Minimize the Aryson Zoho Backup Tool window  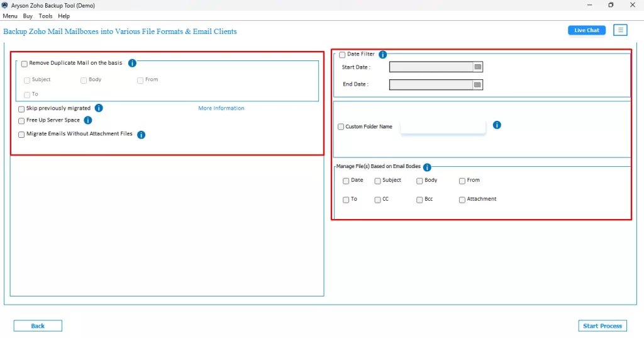590,5
